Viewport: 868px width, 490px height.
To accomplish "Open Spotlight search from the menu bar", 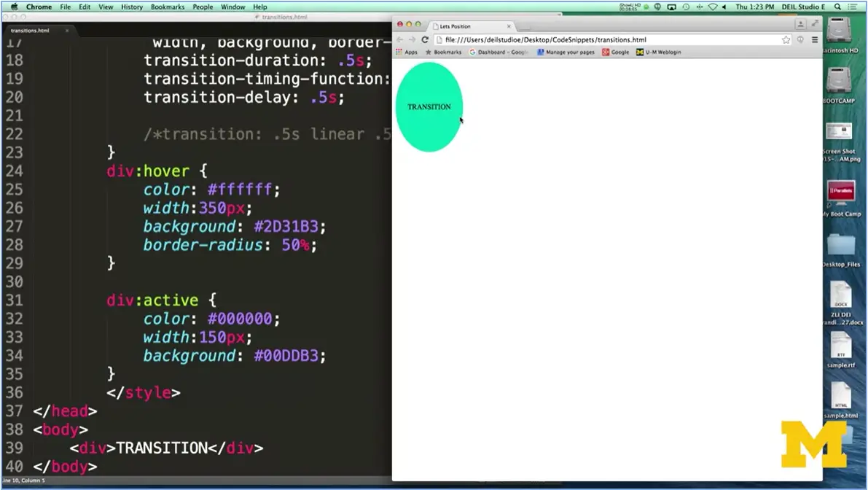I will click(x=837, y=7).
